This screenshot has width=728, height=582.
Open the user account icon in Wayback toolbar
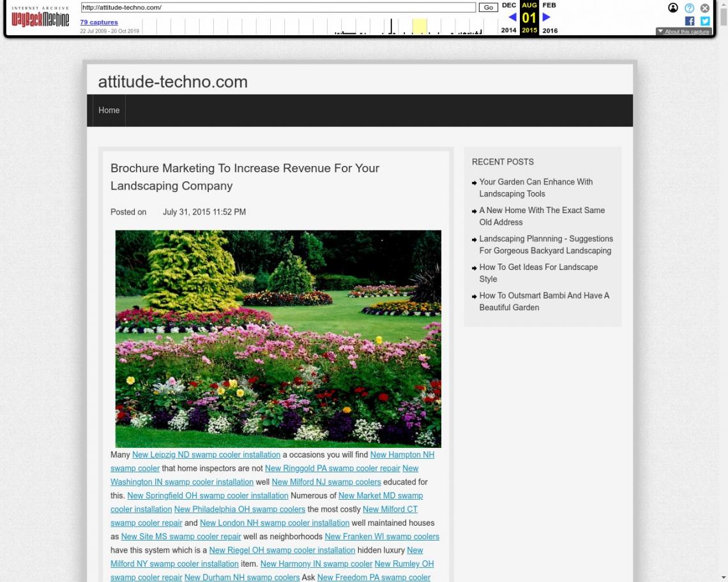(672, 8)
